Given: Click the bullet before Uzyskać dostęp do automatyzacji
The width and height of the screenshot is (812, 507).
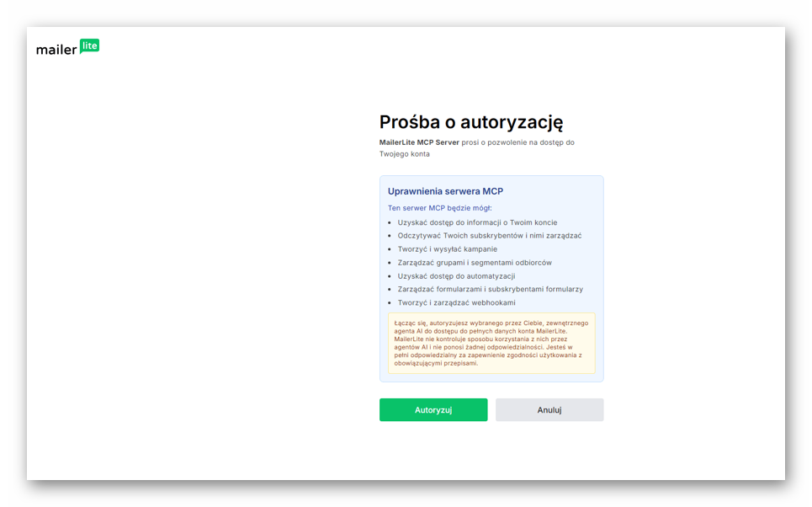Looking at the screenshot, I should (x=390, y=276).
